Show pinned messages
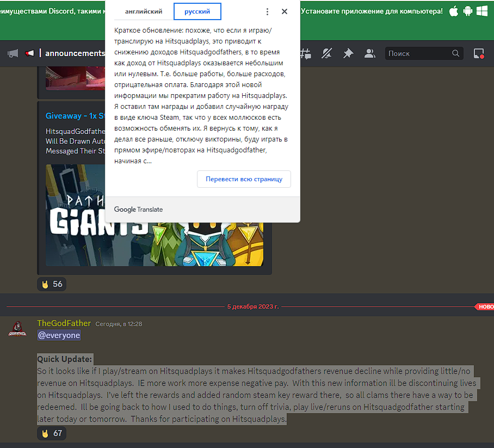 [348, 53]
